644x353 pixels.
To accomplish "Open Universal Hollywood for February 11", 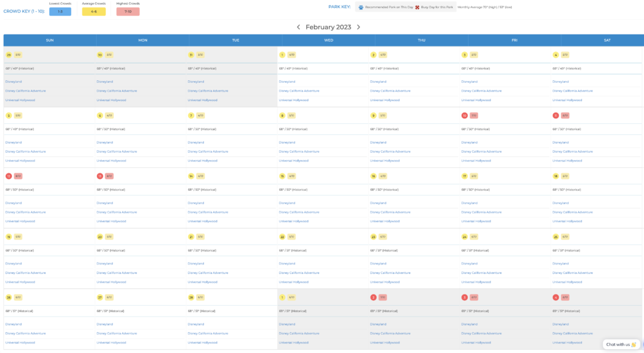I will (567, 161).
